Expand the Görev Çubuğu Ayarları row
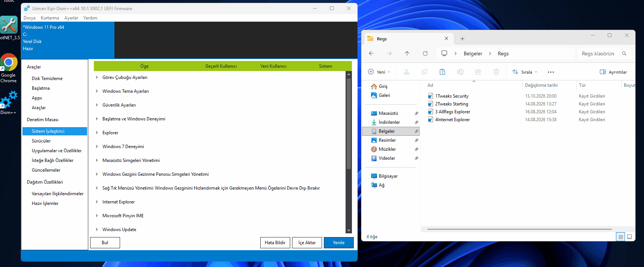The width and height of the screenshot is (644, 267). tap(97, 77)
